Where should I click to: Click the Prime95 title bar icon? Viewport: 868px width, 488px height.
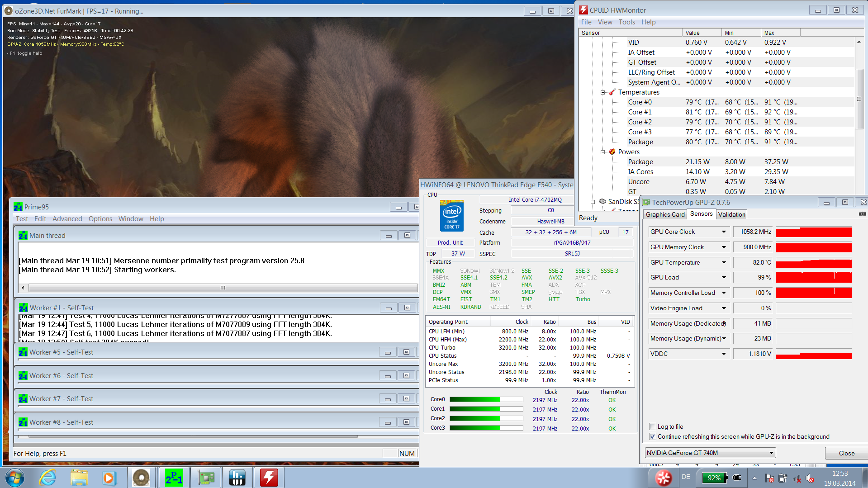[18, 207]
